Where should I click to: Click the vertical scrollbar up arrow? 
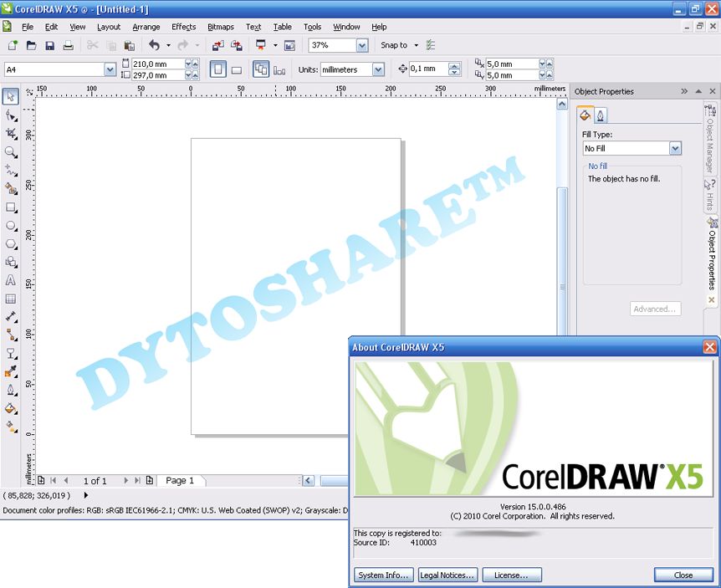click(562, 105)
